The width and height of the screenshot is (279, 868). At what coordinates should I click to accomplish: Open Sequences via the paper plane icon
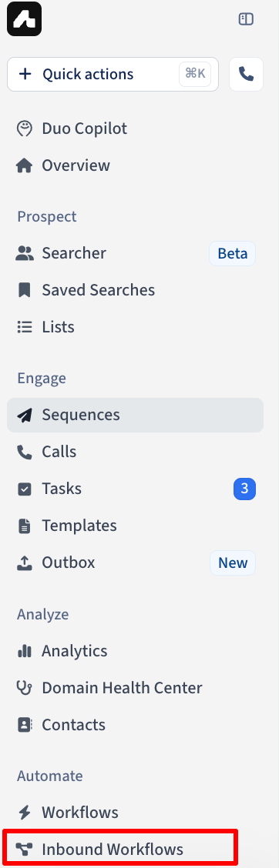click(25, 416)
